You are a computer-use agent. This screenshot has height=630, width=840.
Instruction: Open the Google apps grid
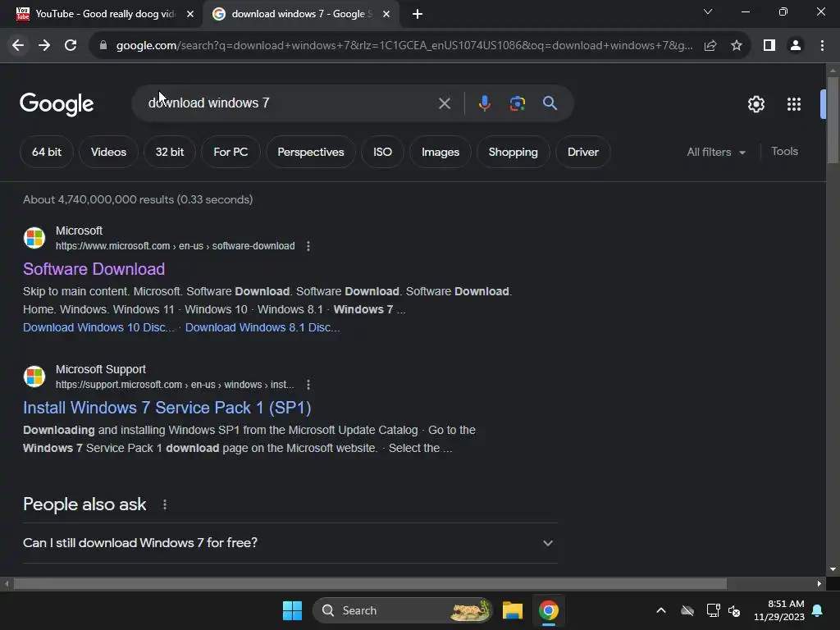(x=793, y=104)
